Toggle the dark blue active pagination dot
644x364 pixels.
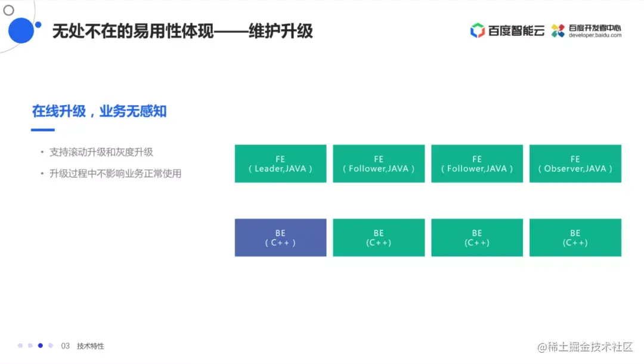(41, 345)
